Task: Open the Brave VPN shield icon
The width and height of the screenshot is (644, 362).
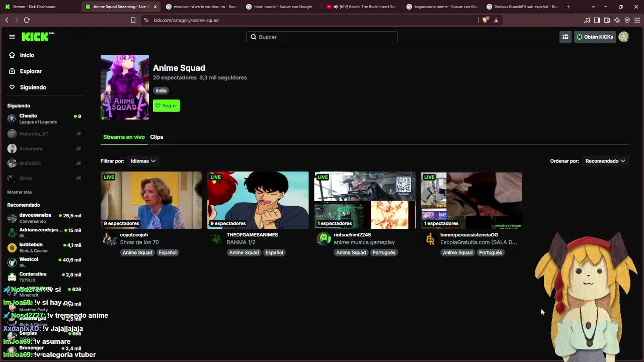Action: pos(627,20)
